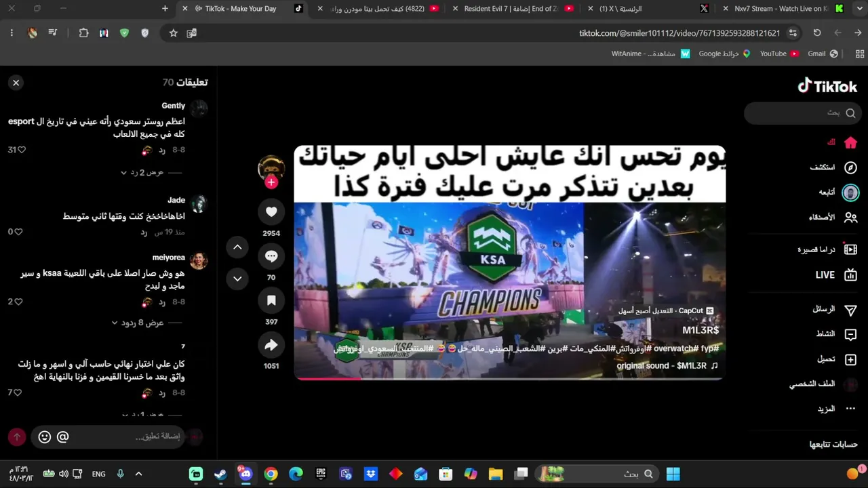Show hidden tray icons chevron

coord(139,474)
